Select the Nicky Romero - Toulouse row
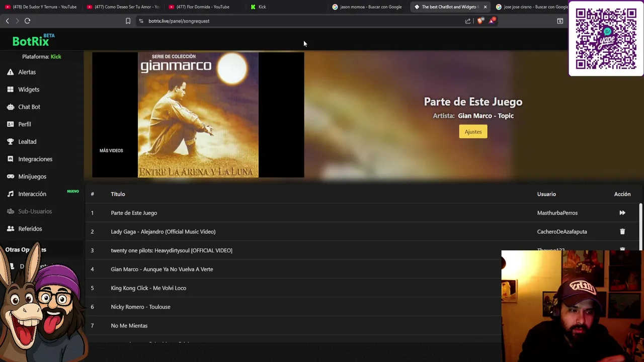Viewport: 644px width, 362px height. [x=294, y=307]
